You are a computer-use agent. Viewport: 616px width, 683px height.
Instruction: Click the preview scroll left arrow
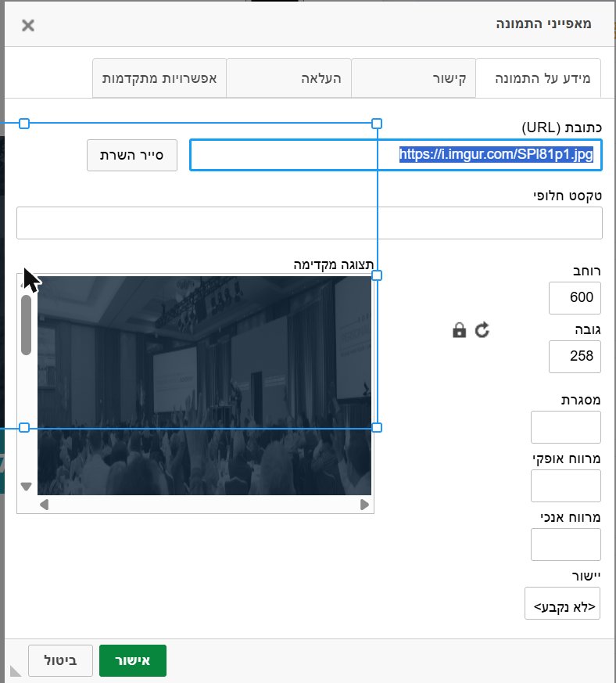(44, 505)
